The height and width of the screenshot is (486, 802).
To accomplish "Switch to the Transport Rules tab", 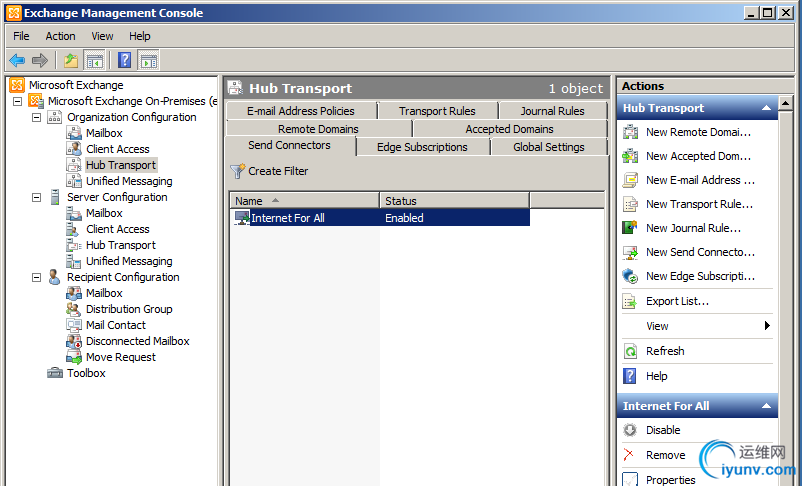I will point(437,111).
